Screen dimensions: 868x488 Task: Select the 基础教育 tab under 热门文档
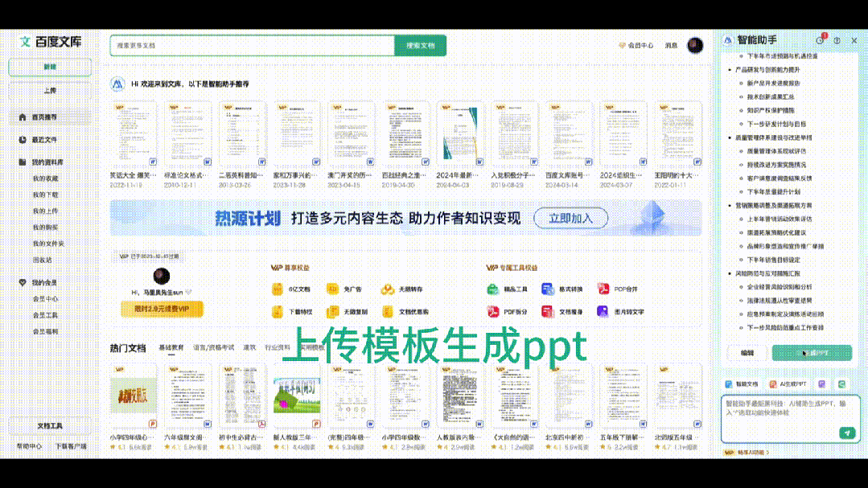tap(171, 348)
